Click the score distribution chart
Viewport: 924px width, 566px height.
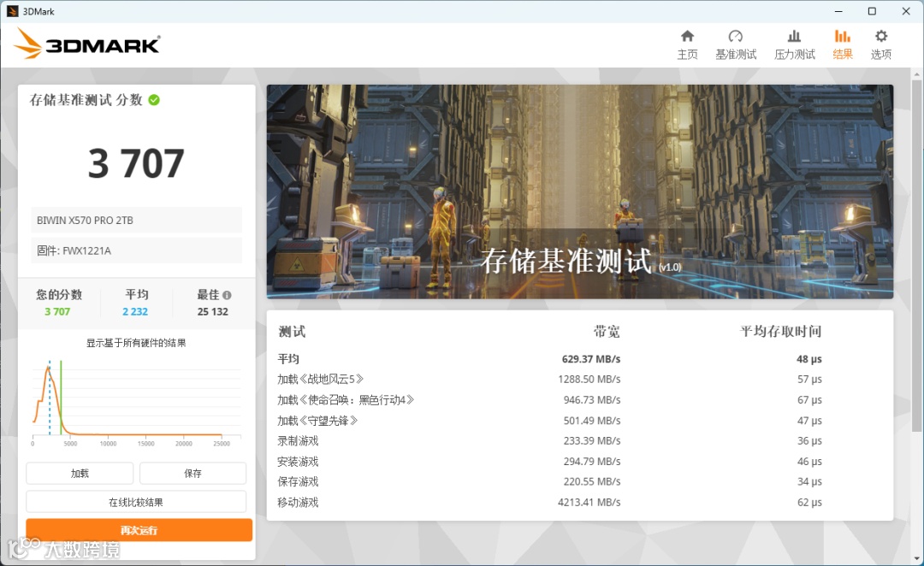[x=136, y=404]
